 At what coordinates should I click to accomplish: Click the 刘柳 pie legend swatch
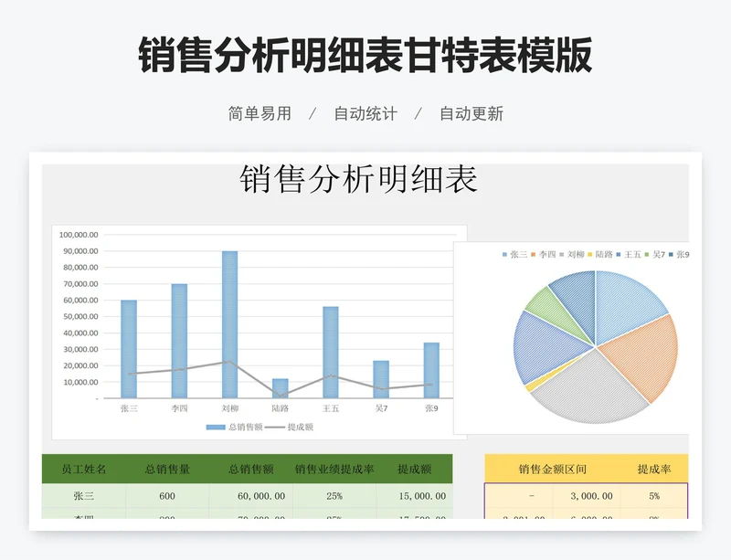click(x=562, y=255)
